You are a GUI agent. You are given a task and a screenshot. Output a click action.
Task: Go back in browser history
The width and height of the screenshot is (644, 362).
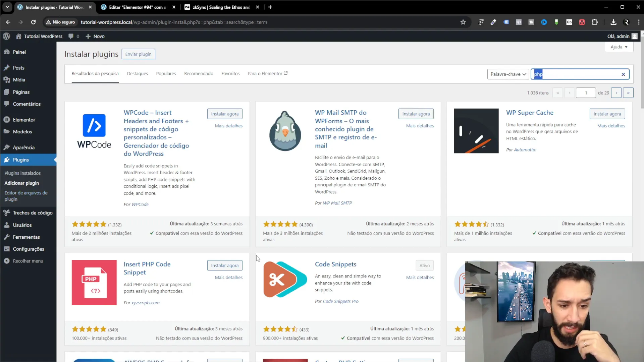tap(8, 22)
